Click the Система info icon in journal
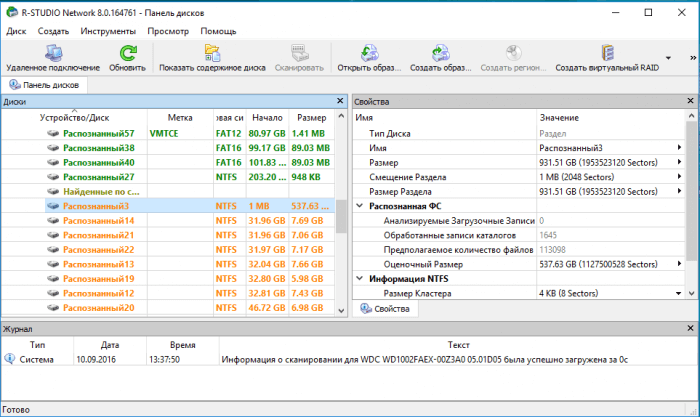The image size is (700, 417). [9, 360]
